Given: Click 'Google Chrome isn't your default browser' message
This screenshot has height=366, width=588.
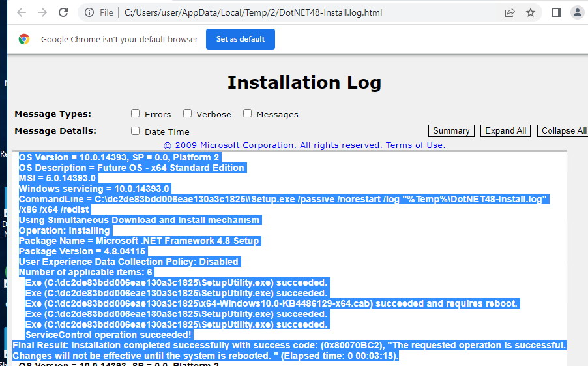Looking at the screenshot, I should click(x=119, y=39).
